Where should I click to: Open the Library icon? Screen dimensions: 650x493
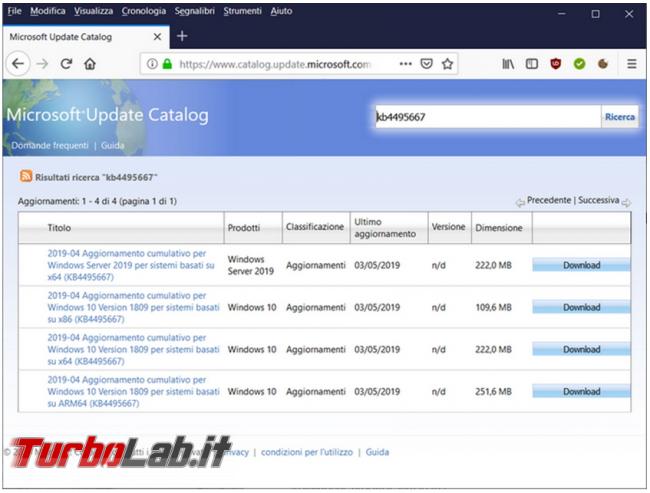pos(508,64)
